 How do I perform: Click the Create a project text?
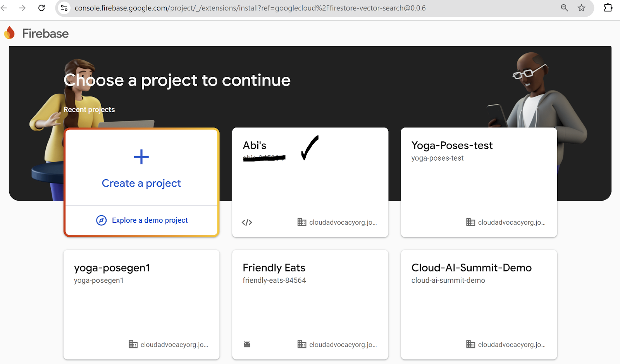tap(141, 183)
